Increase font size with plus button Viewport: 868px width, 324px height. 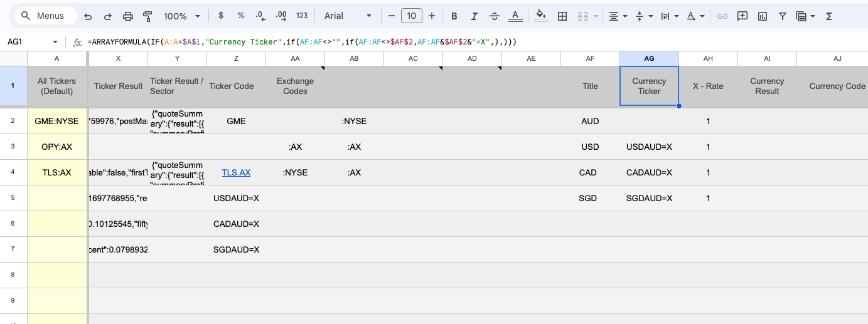click(431, 16)
